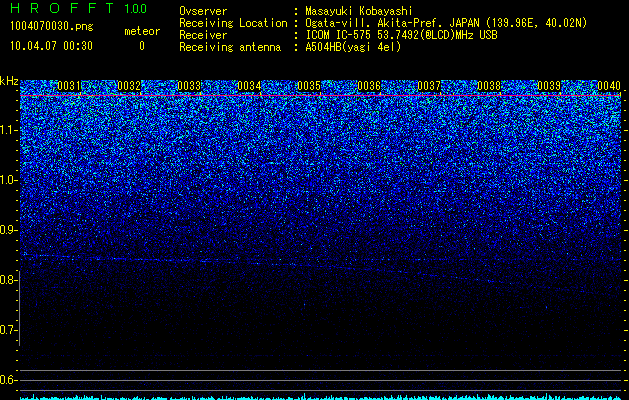Click the Receiving Location label

[233, 23]
